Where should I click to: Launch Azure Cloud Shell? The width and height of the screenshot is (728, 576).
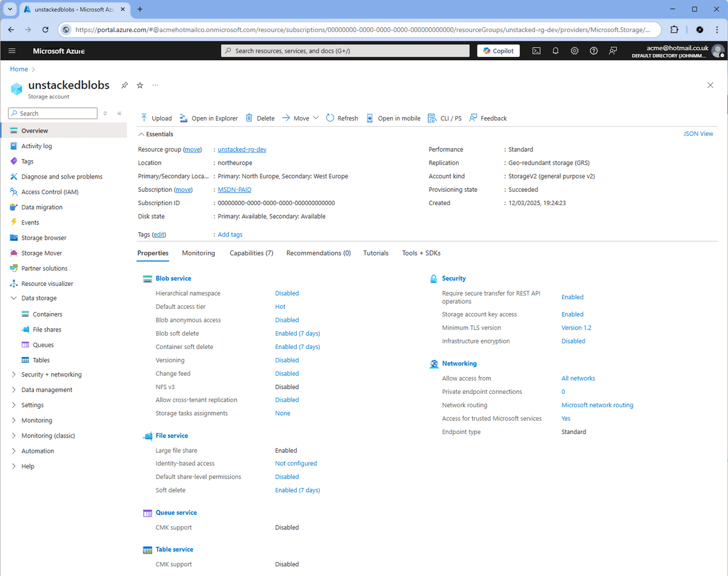pyautogui.click(x=536, y=51)
